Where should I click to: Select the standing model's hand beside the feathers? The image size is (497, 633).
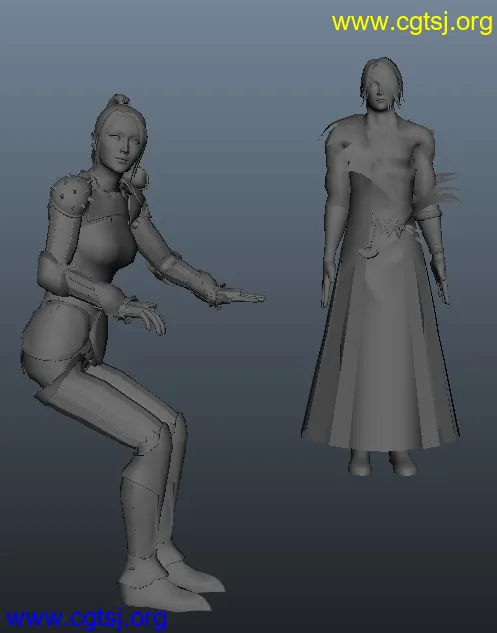click(441, 283)
